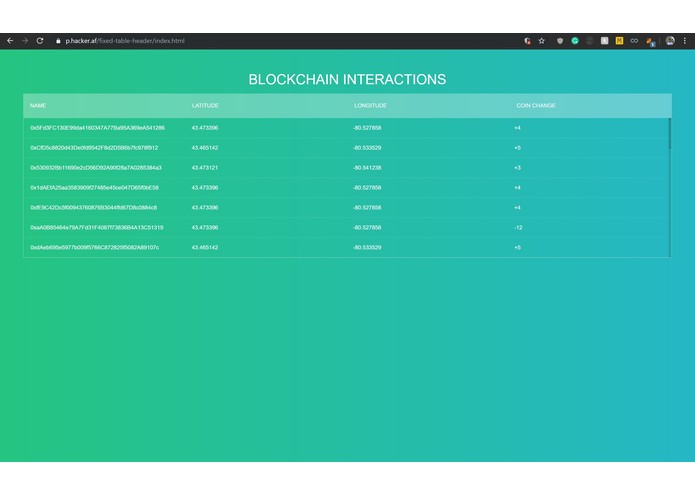This screenshot has width=695, height=494.
Task: Go back to the previous page
Action: (10, 41)
